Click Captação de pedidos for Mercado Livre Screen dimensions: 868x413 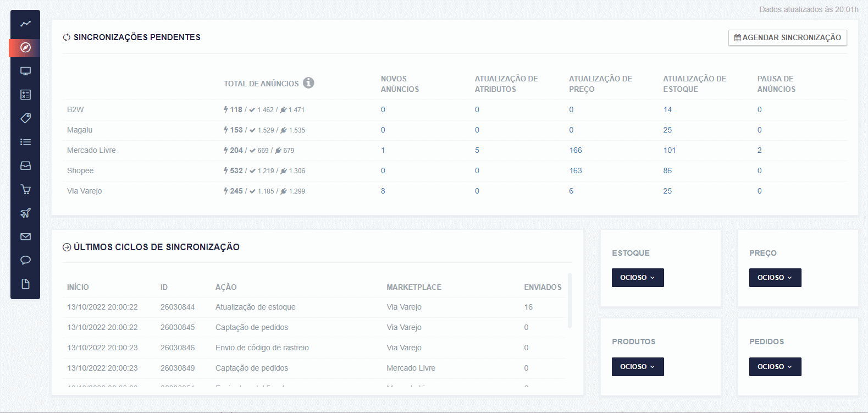tap(252, 368)
